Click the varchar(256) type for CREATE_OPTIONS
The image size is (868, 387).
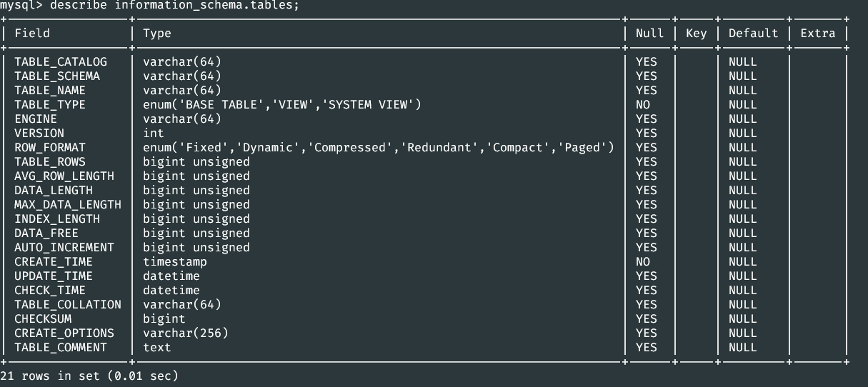click(186, 333)
